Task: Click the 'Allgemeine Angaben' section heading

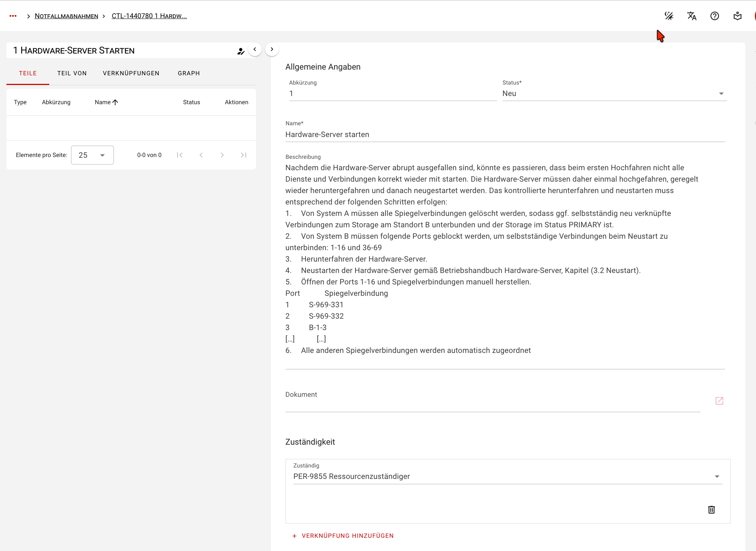Action: (x=323, y=67)
